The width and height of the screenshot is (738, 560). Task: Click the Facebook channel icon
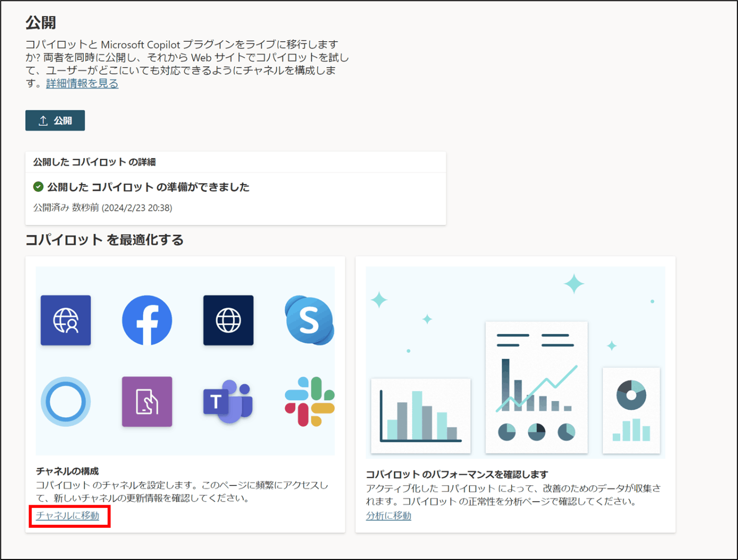[147, 320]
